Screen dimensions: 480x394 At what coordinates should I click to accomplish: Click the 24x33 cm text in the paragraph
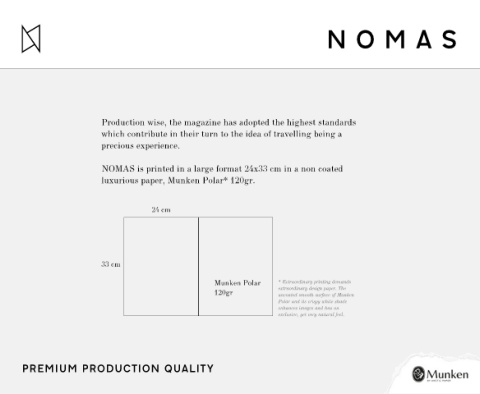[263, 169]
